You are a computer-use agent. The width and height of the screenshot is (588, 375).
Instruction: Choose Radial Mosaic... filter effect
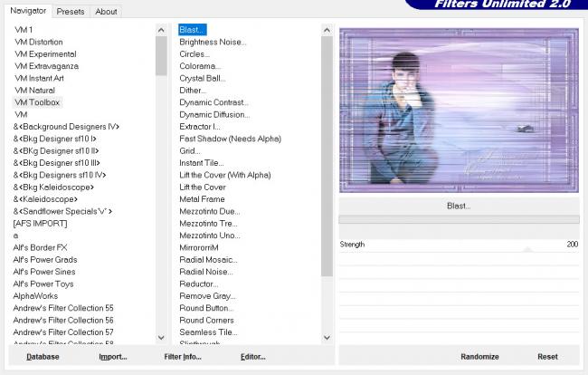[x=207, y=260]
